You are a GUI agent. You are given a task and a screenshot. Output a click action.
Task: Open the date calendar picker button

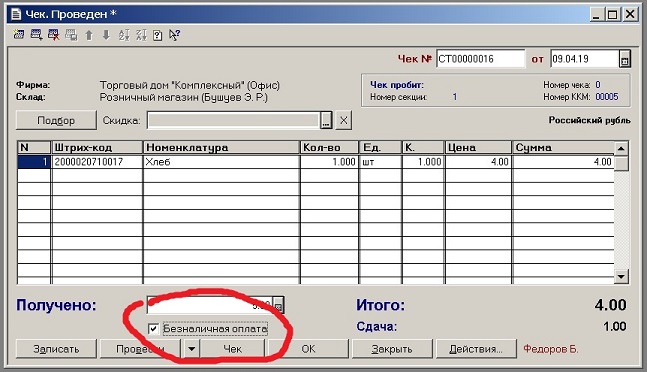coord(624,59)
